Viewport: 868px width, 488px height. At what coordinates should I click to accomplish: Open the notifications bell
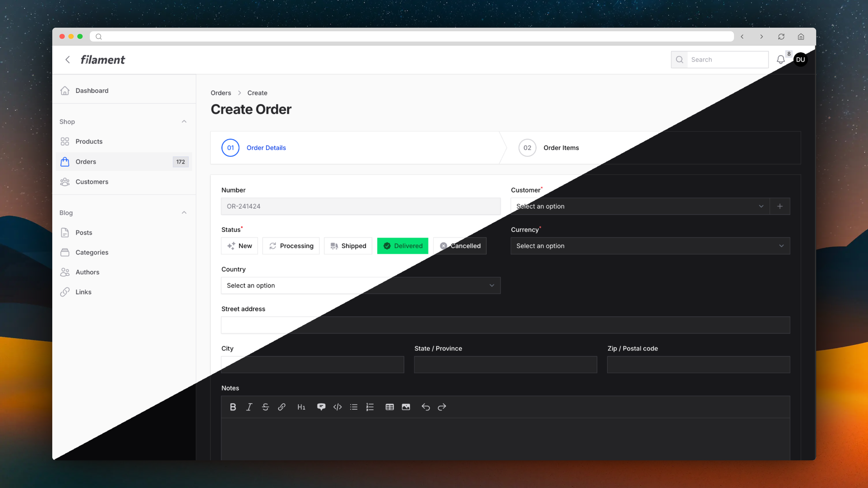pos(780,60)
